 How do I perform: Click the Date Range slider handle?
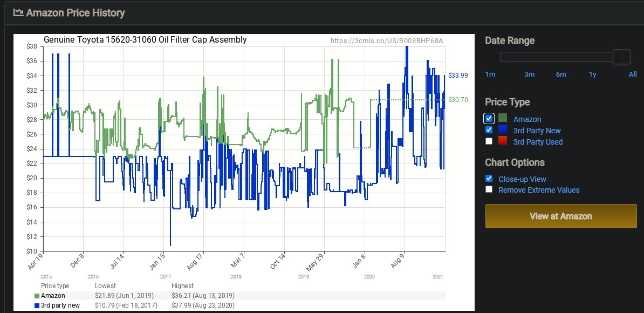[622, 57]
